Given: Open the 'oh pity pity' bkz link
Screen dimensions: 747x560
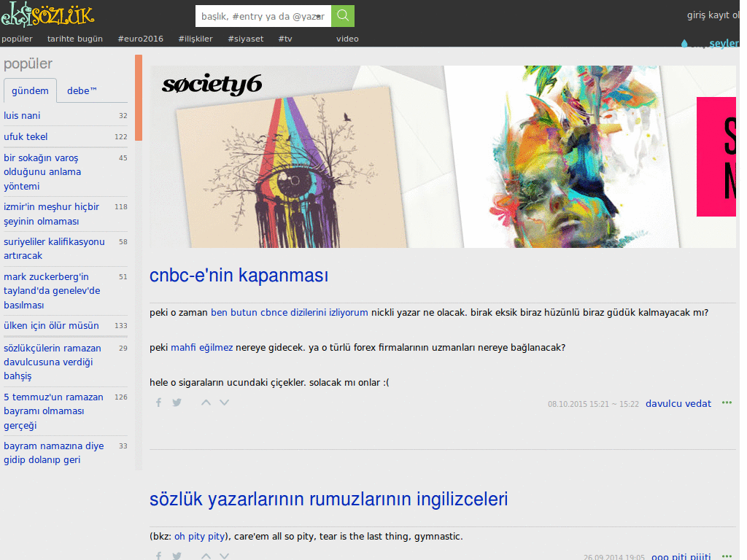Looking at the screenshot, I should tap(199, 536).
